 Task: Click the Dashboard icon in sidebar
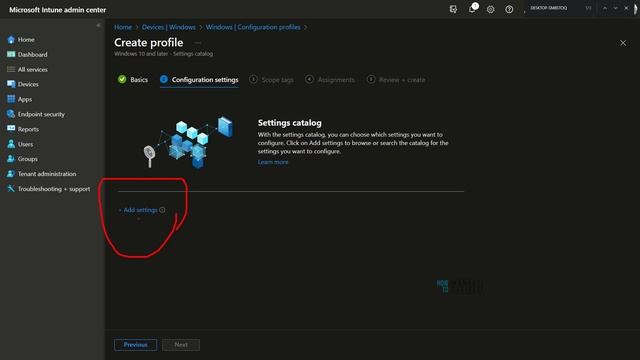[11, 54]
